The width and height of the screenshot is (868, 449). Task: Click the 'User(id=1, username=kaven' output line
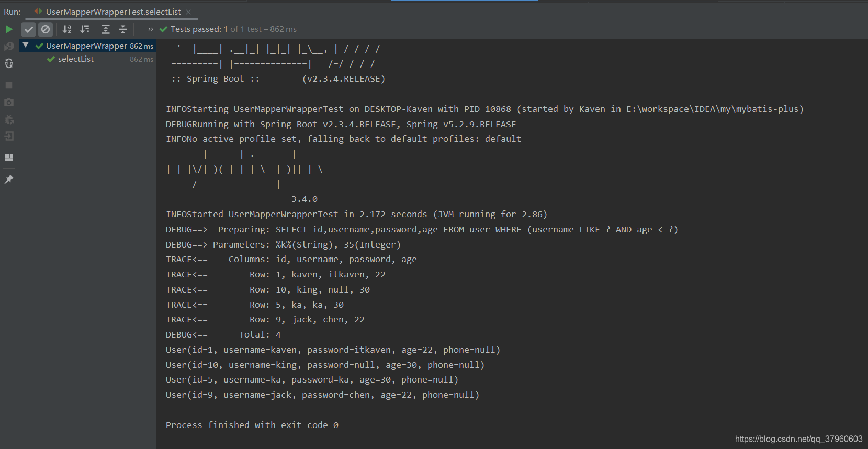pos(333,350)
